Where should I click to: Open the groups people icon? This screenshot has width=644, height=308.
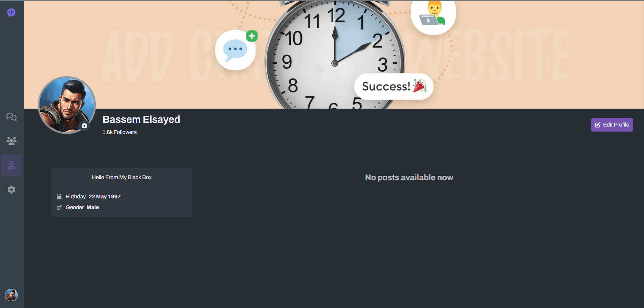(11, 141)
